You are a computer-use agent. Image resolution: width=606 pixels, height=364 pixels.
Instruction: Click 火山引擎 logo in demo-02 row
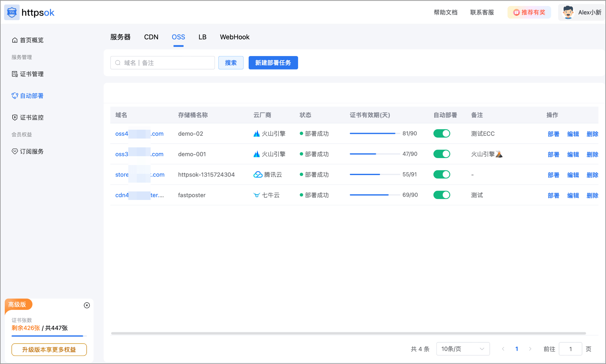pos(257,134)
